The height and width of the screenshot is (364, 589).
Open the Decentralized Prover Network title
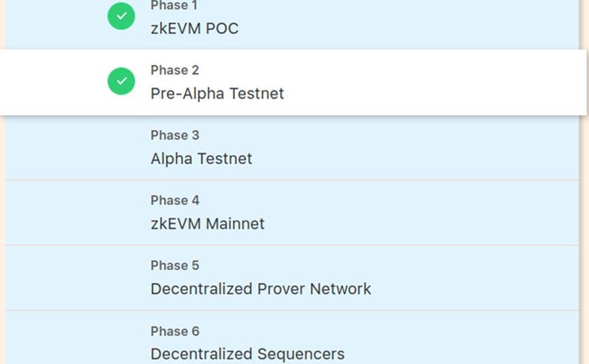(260, 288)
